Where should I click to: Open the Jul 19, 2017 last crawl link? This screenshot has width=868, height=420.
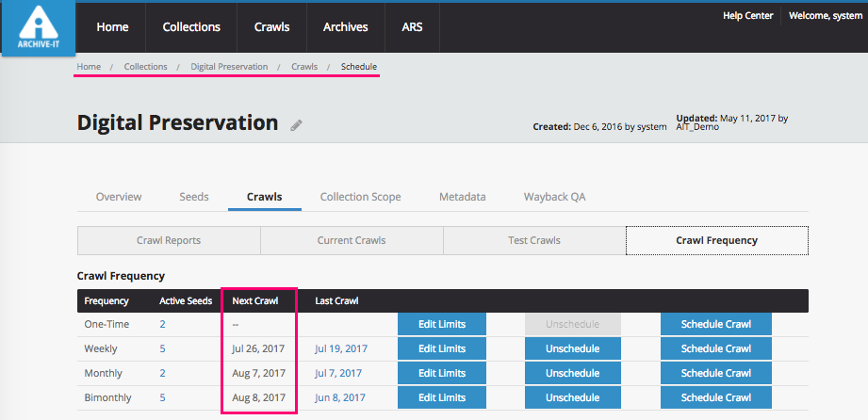click(x=341, y=348)
